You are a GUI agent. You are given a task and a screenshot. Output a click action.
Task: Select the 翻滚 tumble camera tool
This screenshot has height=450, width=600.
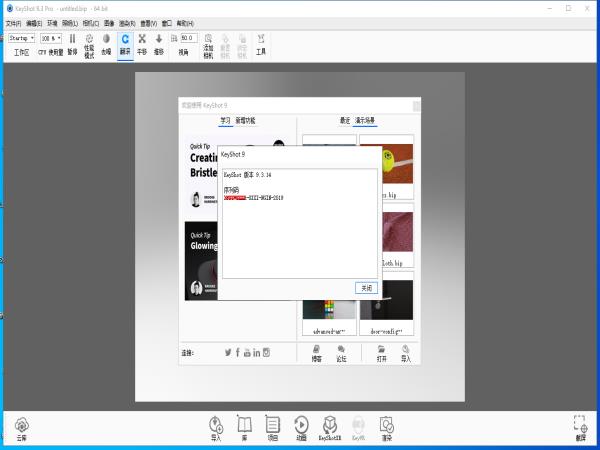pos(125,39)
